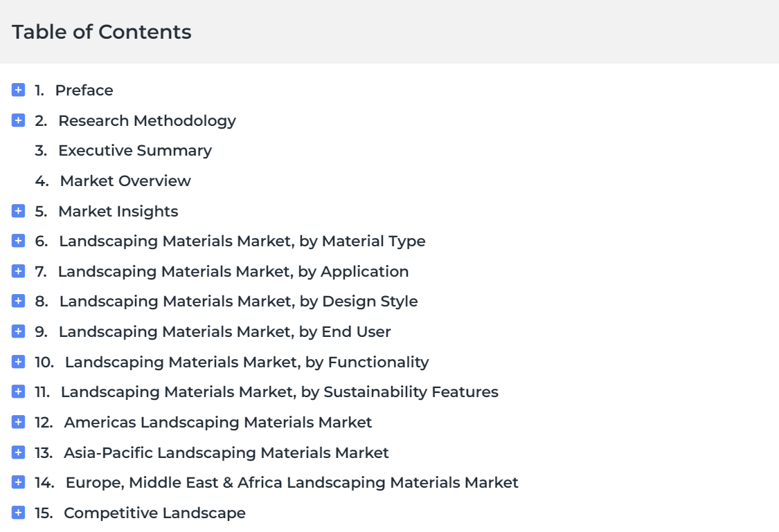Screen dimensions: 779x532
Task: Click plus icon beside by Design Style
Action: click(19, 301)
